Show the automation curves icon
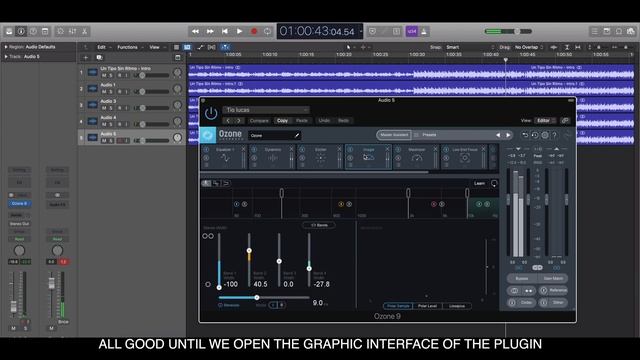The image size is (640, 360). click(x=200, y=47)
